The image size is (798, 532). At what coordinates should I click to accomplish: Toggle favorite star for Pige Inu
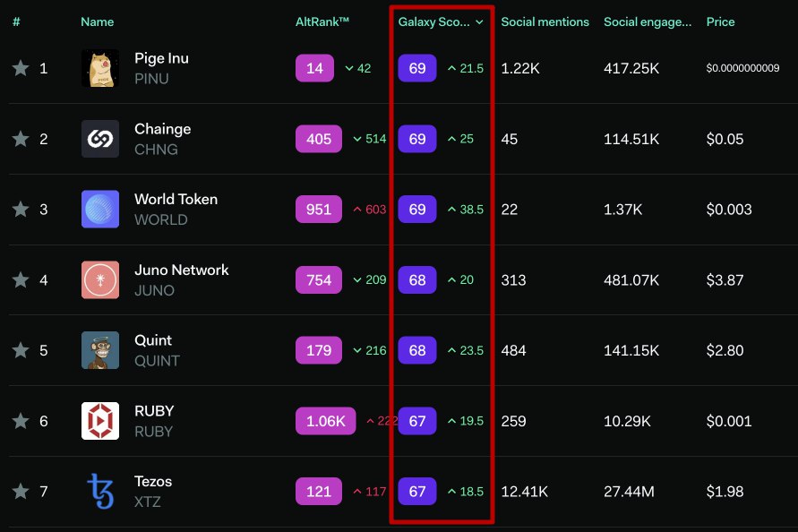tap(21, 68)
